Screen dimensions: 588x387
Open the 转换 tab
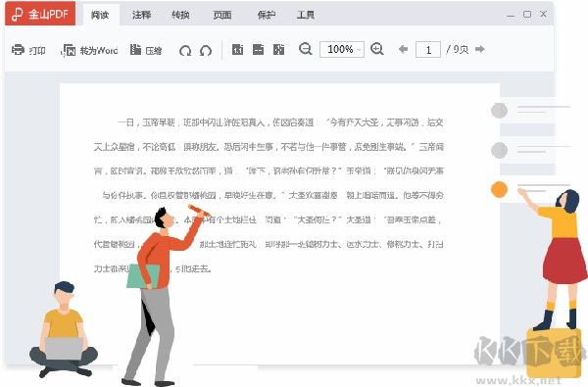180,15
